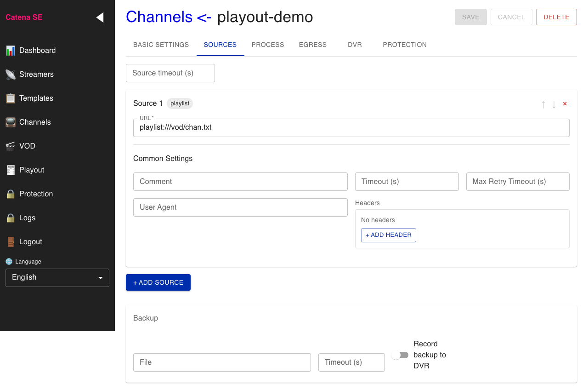Remove Source 1 with red X
This screenshot has height=390, width=588.
(565, 104)
